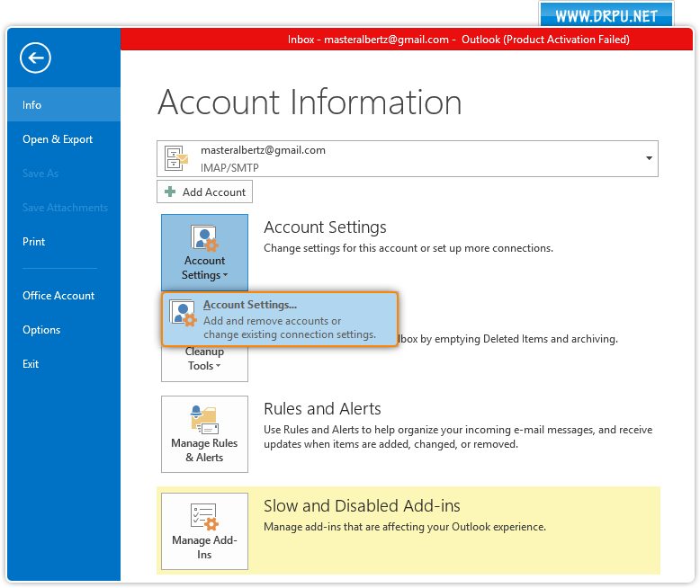Click the Rules and Alerts heading
Screen dimensions: 700x588
tap(322, 409)
